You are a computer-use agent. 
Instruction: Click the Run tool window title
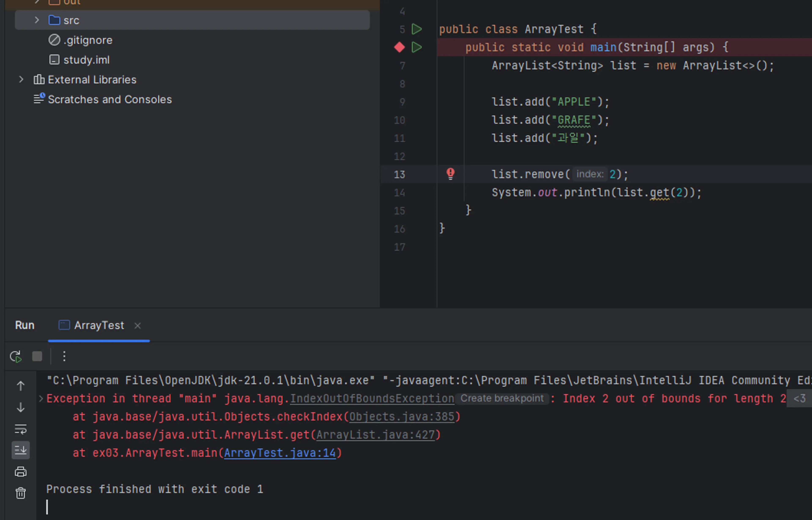tap(25, 325)
